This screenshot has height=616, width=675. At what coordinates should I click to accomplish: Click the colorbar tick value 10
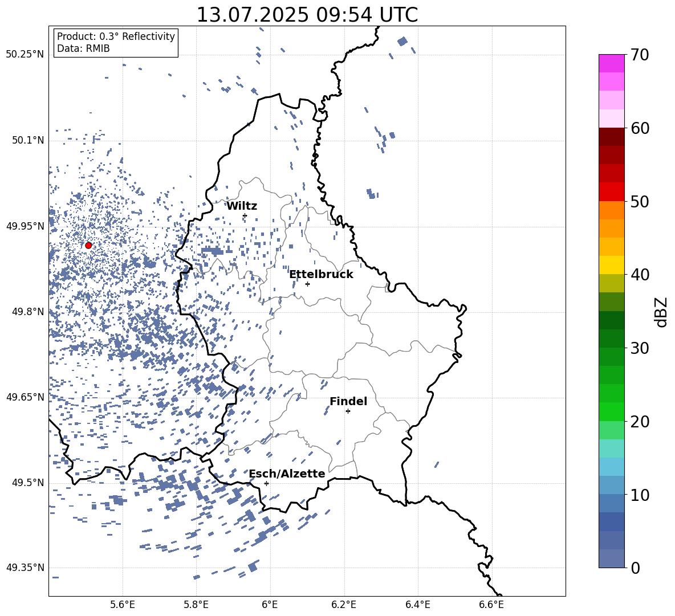tap(640, 495)
